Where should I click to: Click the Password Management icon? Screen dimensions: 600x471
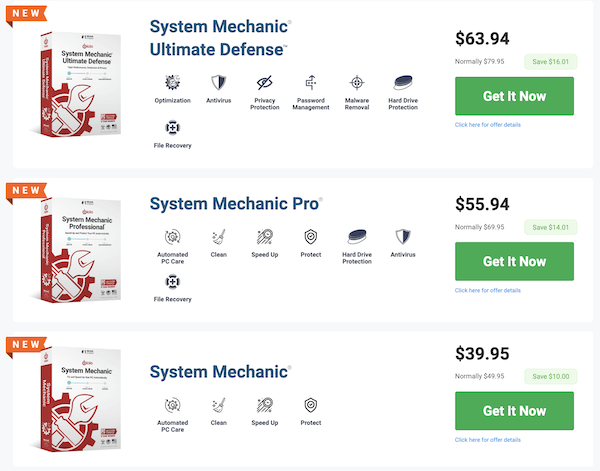tap(311, 82)
